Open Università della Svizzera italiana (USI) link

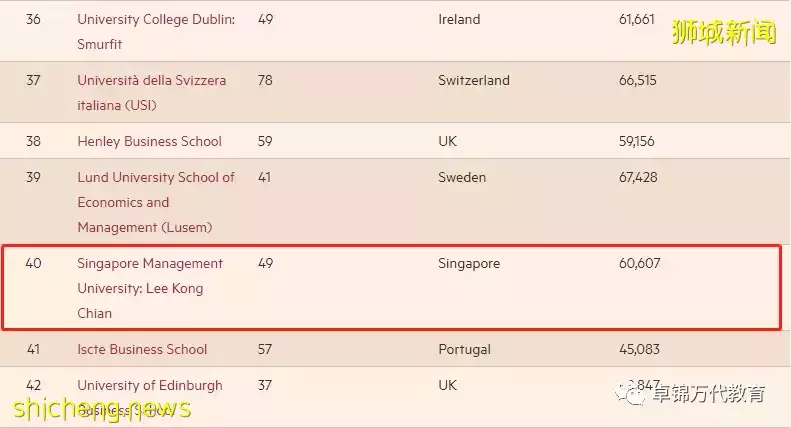tap(151, 93)
